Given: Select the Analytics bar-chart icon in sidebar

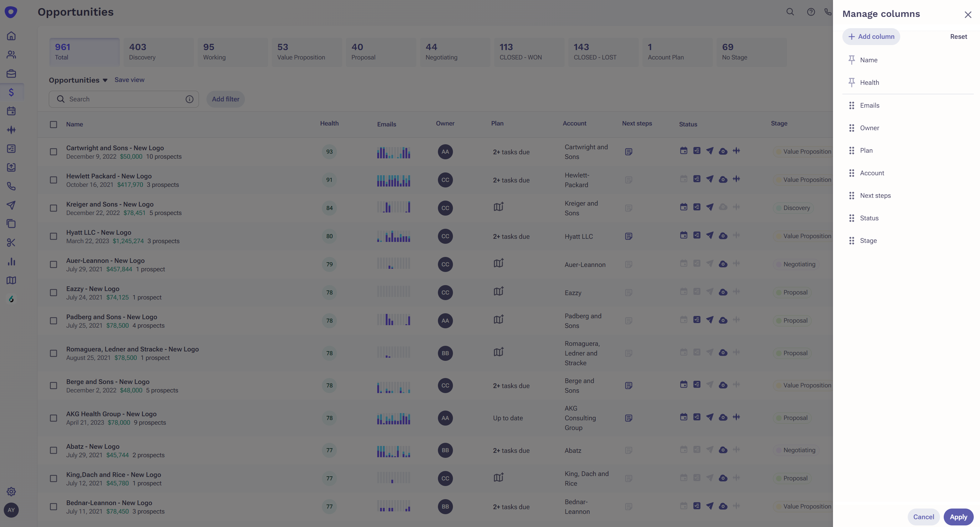Looking at the screenshot, I should pos(11,262).
